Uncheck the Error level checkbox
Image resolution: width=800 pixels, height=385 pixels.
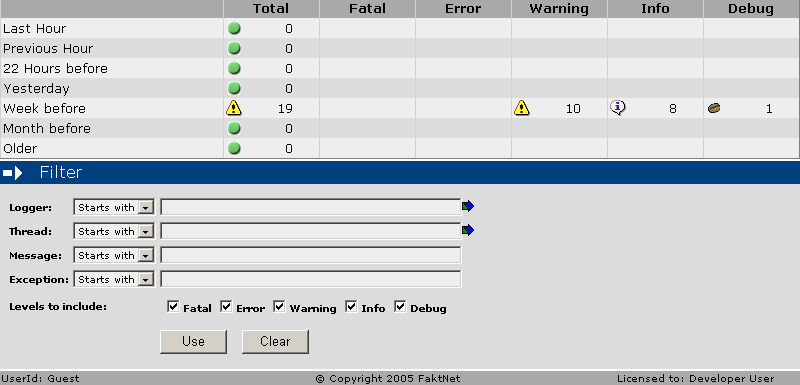tap(227, 306)
